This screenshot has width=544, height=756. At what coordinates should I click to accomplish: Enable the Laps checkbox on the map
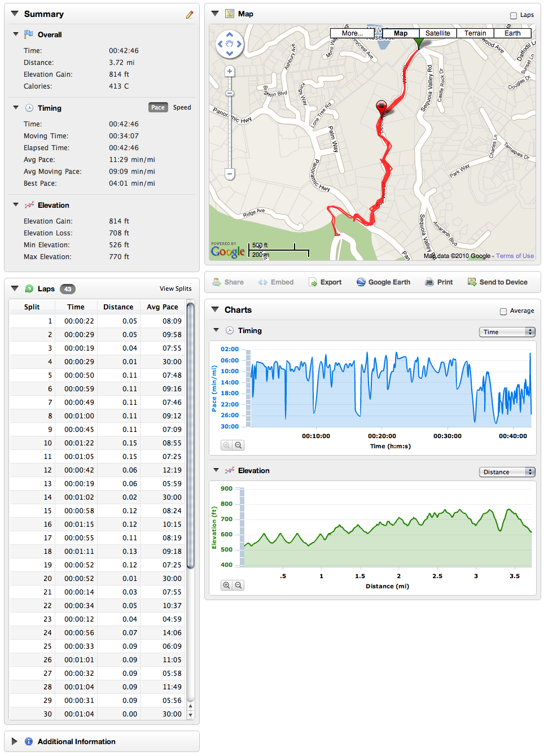pyautogui.click(x=514, y=15)
